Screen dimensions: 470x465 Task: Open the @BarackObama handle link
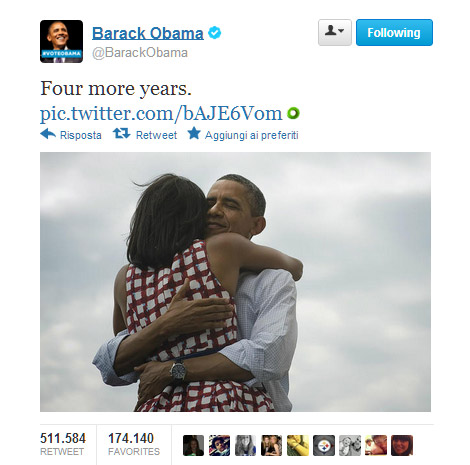click(140, 53)
